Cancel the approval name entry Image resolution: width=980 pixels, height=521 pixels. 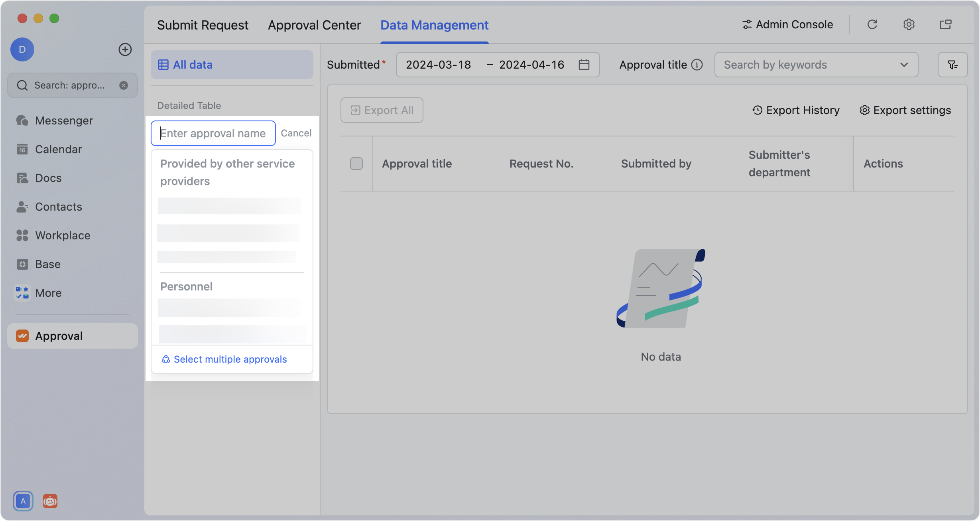pyautogui.click(x=296, y=133)
